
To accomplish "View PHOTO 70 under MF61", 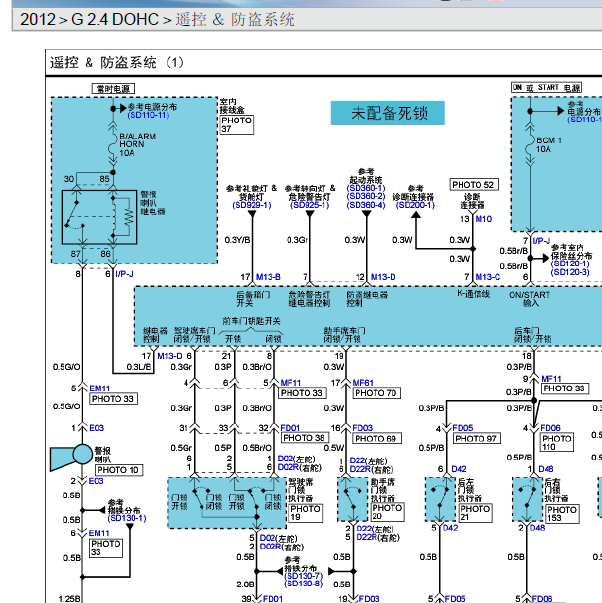I will pyautogui.click(x=377, y=393).
